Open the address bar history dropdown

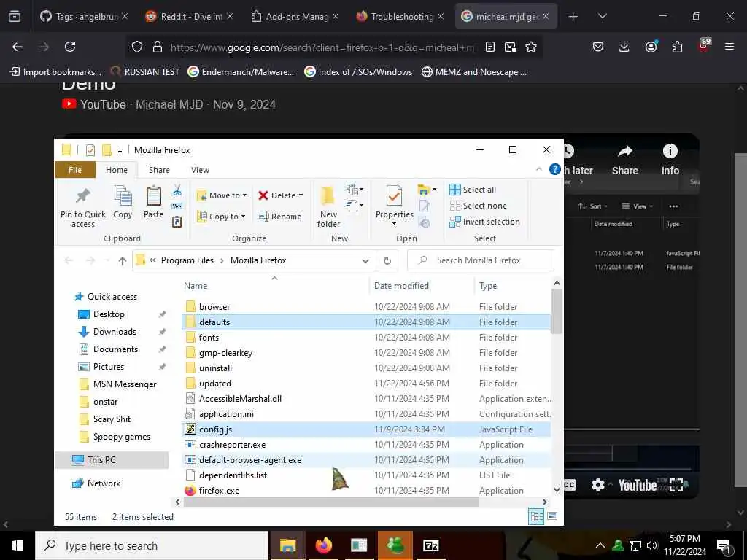[365, 260]
